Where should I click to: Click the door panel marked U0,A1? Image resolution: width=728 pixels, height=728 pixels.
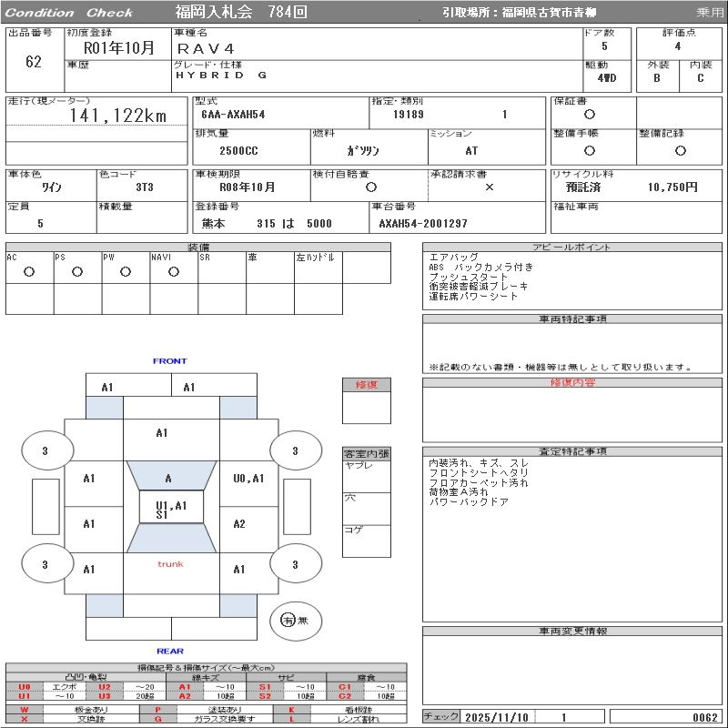pos(248,479)
